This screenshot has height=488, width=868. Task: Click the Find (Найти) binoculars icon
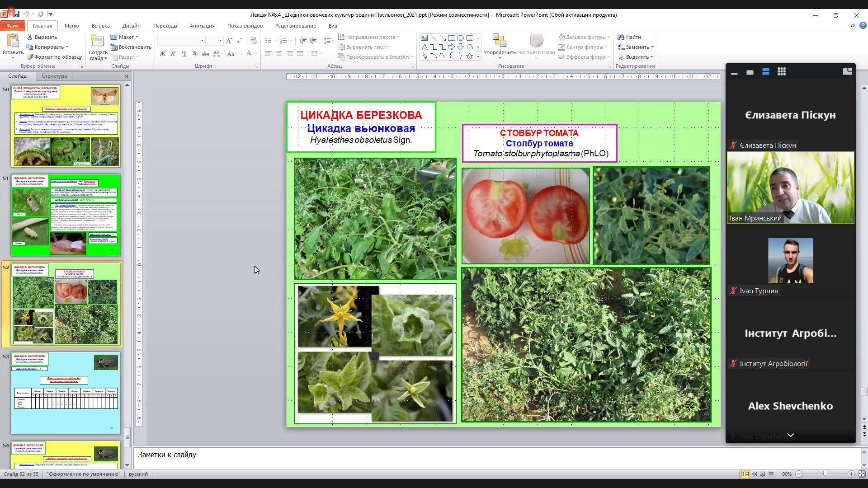pos(621,37)
